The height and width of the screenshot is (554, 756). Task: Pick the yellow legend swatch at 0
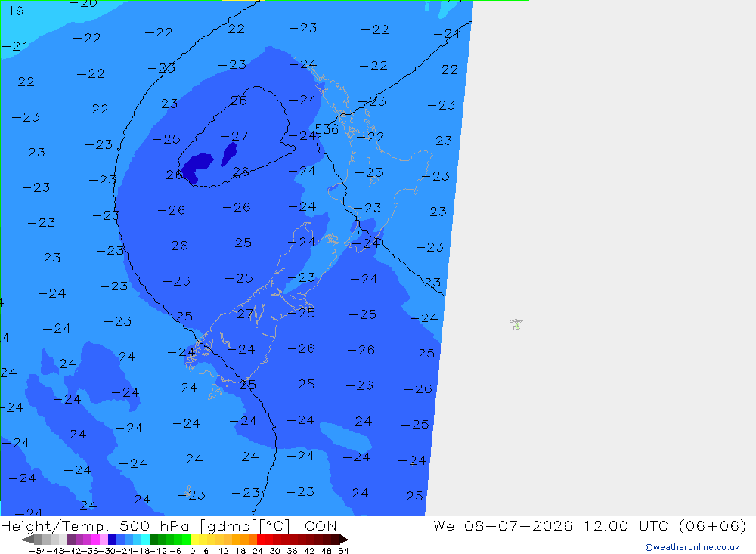click(x=195, y=539)
